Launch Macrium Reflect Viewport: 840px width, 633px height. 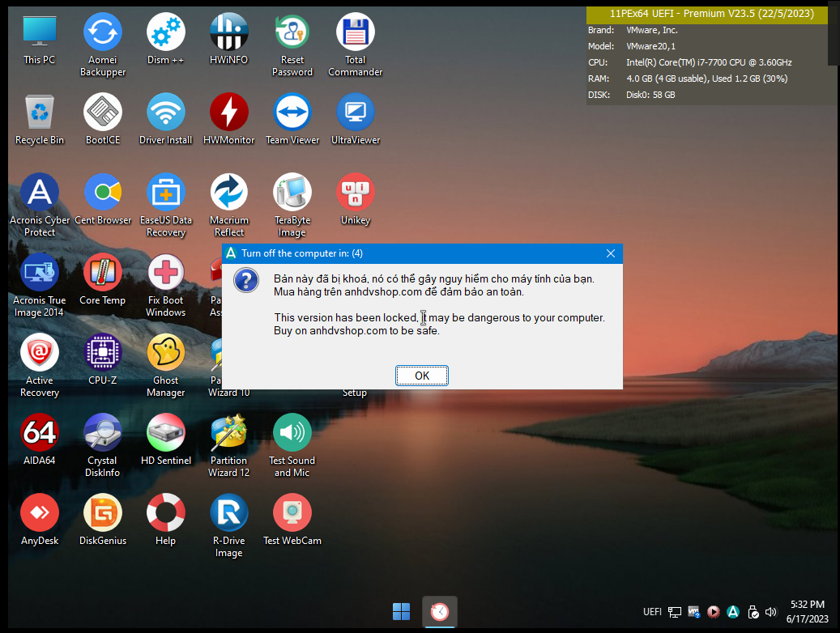point(228,205)
